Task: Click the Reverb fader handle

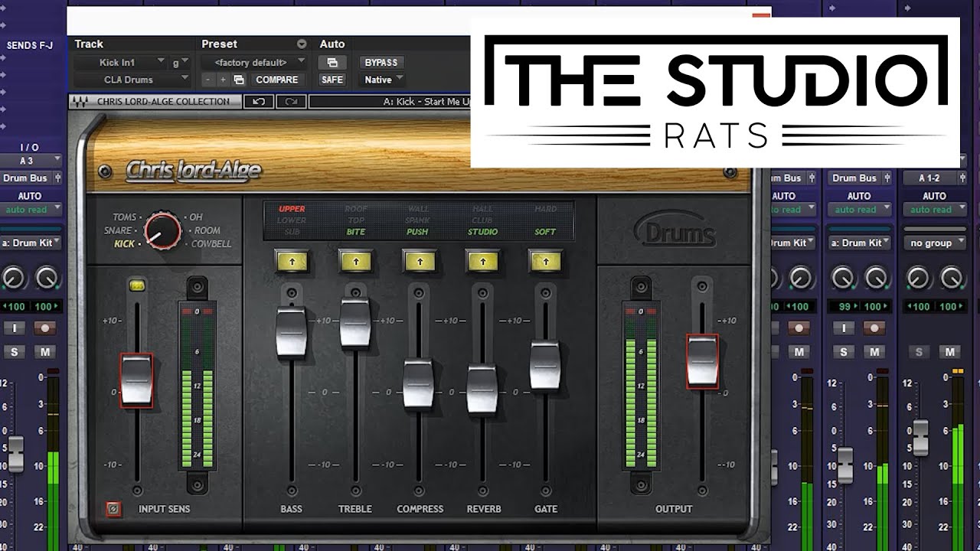Action: coord(482,390)
